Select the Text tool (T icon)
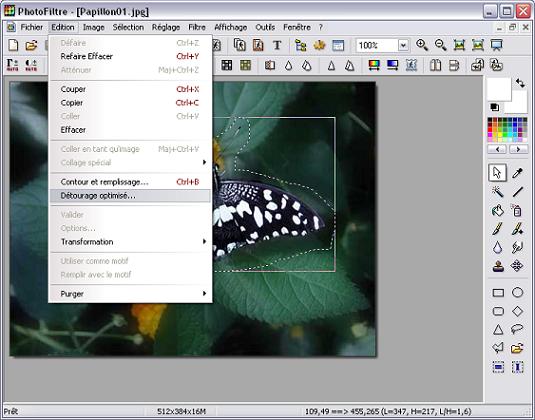Screen dimensions: 535x420 click(277, 45)
